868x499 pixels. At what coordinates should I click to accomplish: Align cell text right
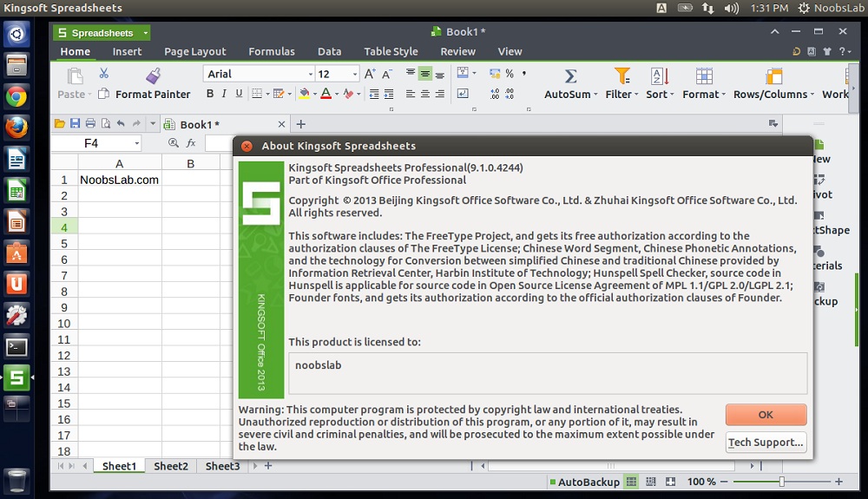[439, 94]
